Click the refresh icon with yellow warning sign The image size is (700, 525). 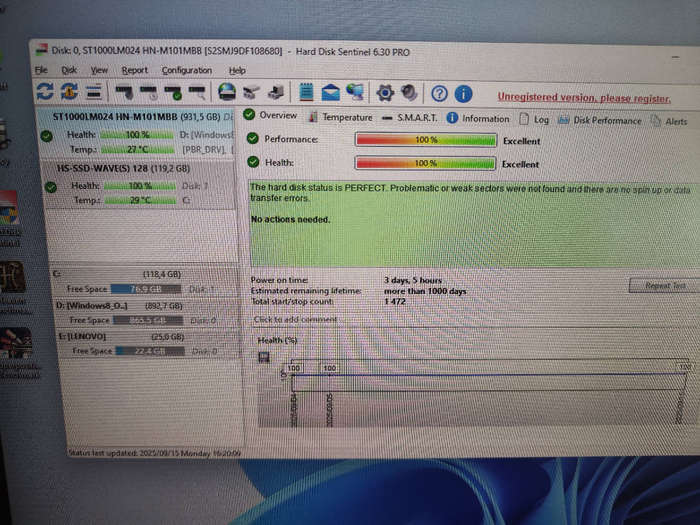(69, 91)
